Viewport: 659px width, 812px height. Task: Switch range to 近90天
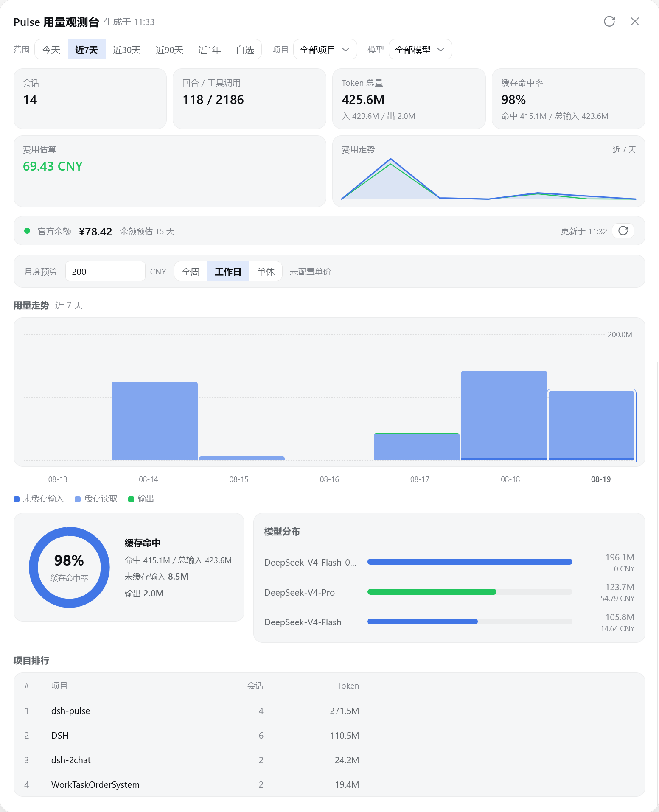(x=169, y=50)
